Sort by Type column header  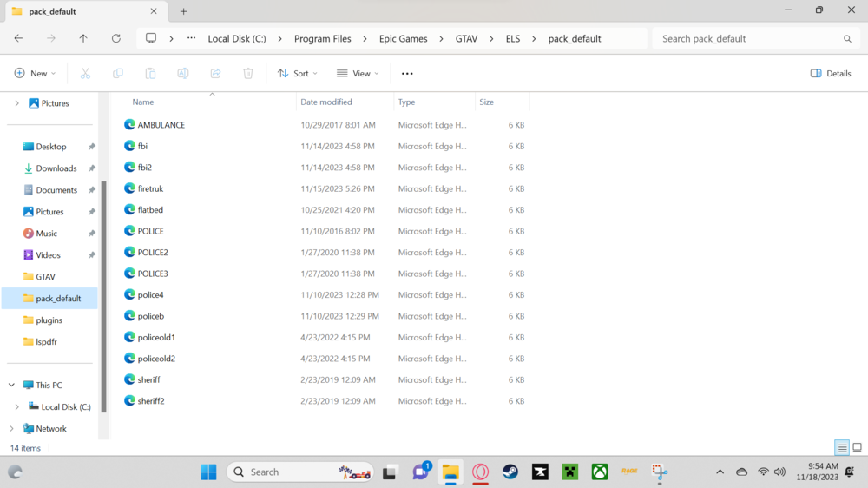click(x=406, y=102)
